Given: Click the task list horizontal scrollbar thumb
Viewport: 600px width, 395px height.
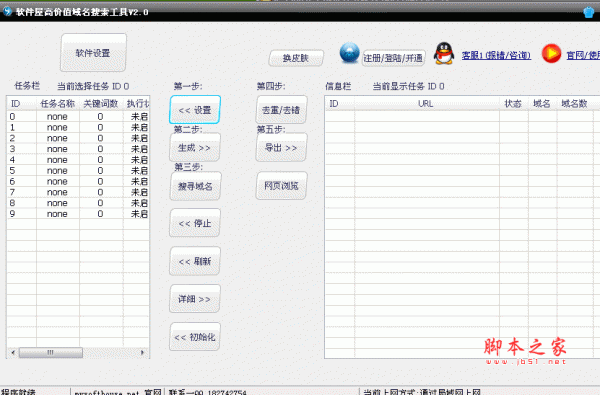Looking at the screenshot, I should [51, 353].
